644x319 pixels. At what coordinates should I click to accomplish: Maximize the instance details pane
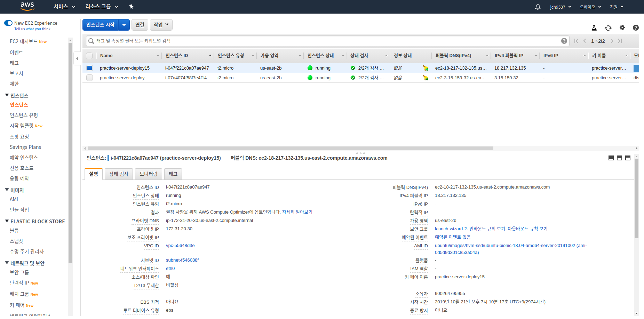click(x=628, y=158)
